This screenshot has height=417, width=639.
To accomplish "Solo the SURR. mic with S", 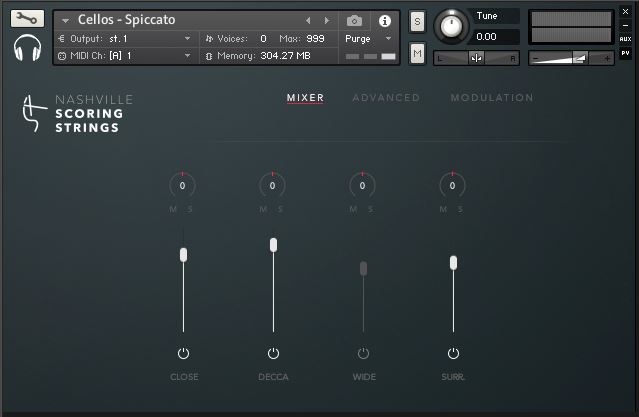I will pos(461,210).
